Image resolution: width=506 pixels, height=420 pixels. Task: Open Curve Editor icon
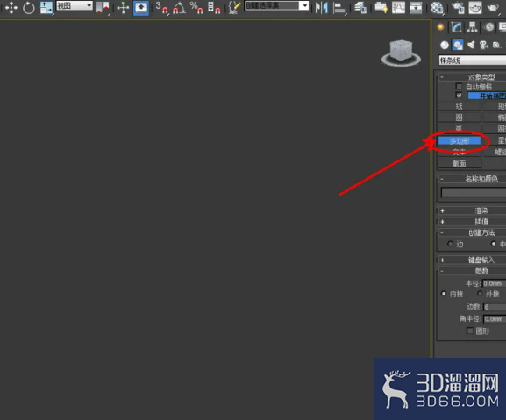click(x=398, y=7)
